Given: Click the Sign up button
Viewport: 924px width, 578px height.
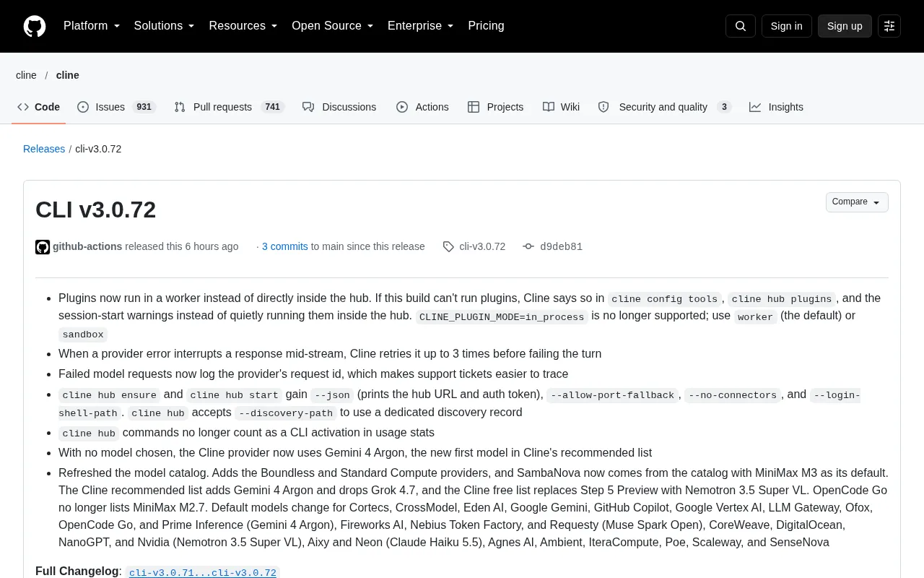Looking at the screenshot, I should (x=845, y=26).
